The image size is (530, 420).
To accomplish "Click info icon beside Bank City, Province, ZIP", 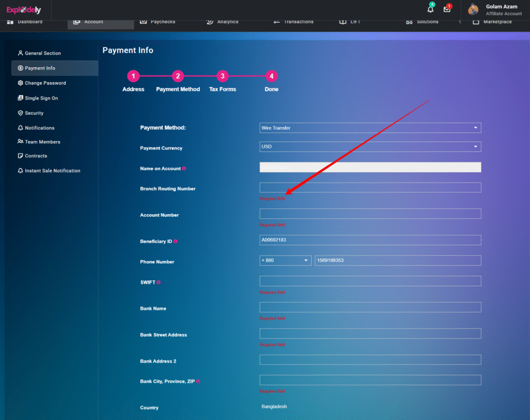I will [198, 381].
